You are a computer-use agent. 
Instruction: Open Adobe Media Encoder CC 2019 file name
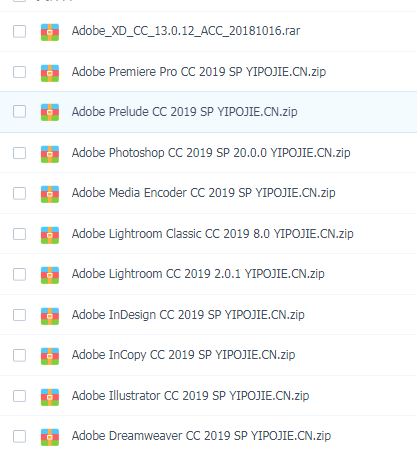[x=203, y=193]
